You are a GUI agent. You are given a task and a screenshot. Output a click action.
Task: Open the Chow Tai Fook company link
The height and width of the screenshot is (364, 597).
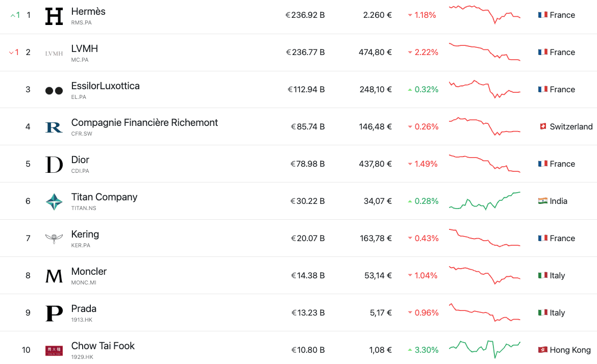pyautogui.click(x=103, y=346)
